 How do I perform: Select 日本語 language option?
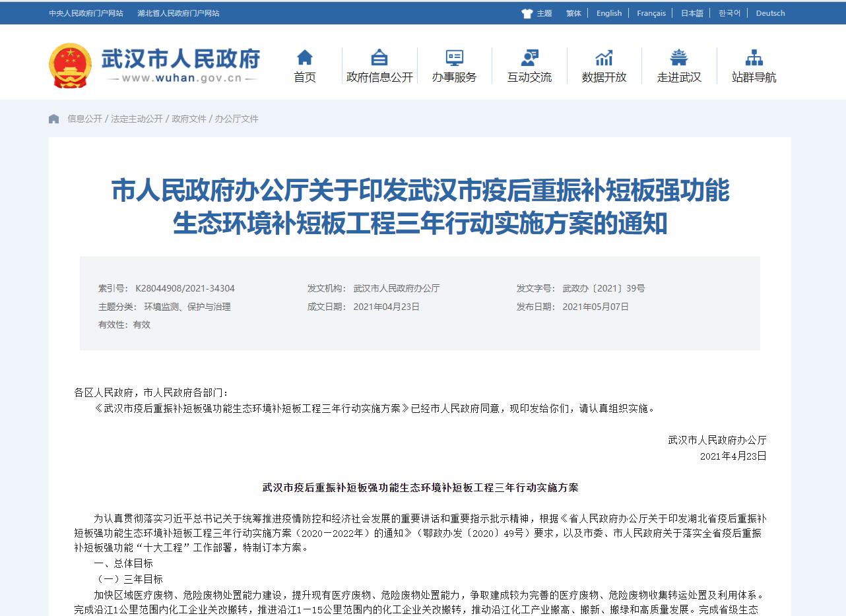pyautogui.click(x=692, y=13)
